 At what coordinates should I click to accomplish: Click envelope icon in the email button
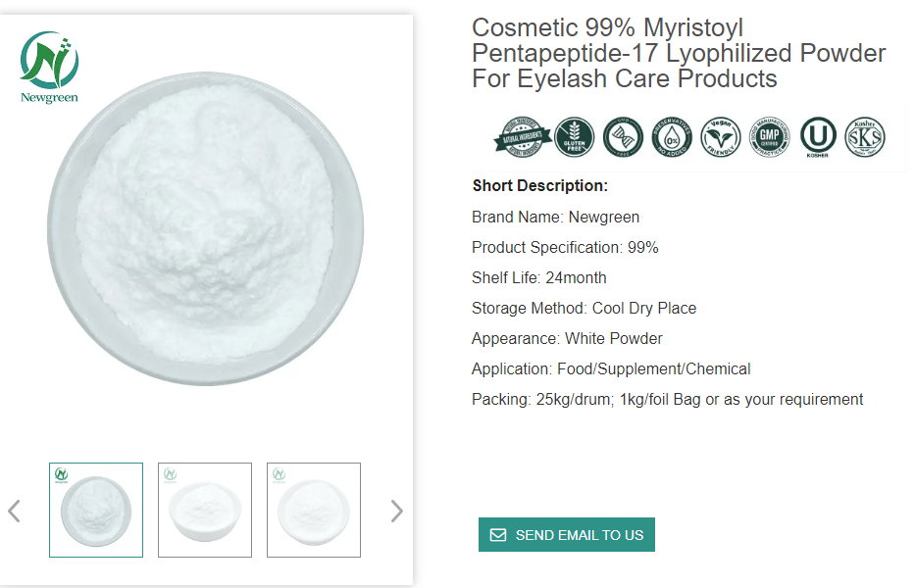498,535
